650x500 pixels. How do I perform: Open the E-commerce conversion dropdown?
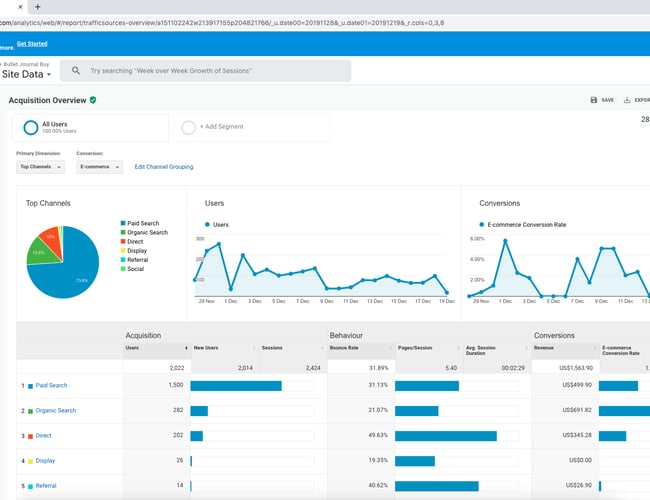(x=99, y=167)
